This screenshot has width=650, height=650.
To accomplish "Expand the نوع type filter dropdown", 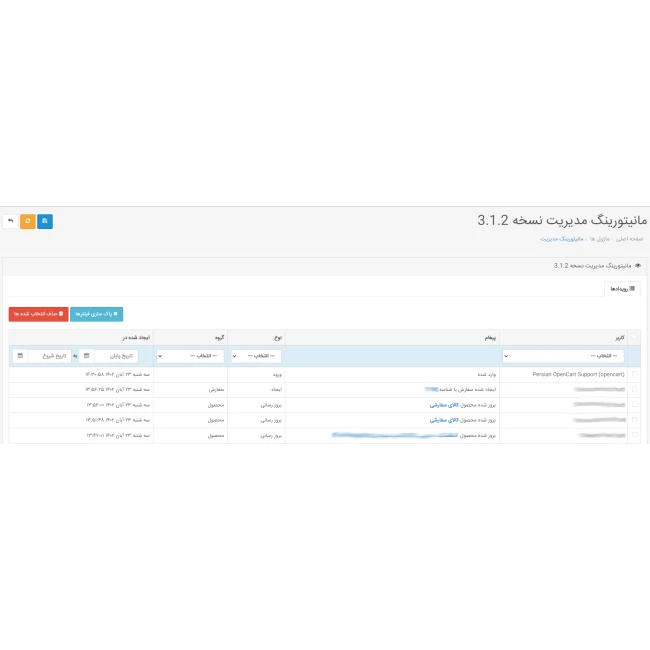I will pyautogui.click(x=257, y=356).
